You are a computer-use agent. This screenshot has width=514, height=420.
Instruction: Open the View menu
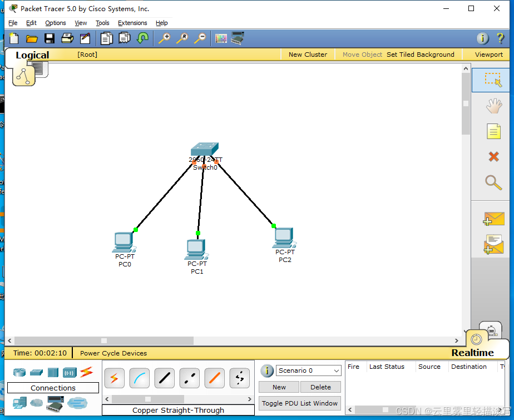pyautogui.click(x=81, y=23)
